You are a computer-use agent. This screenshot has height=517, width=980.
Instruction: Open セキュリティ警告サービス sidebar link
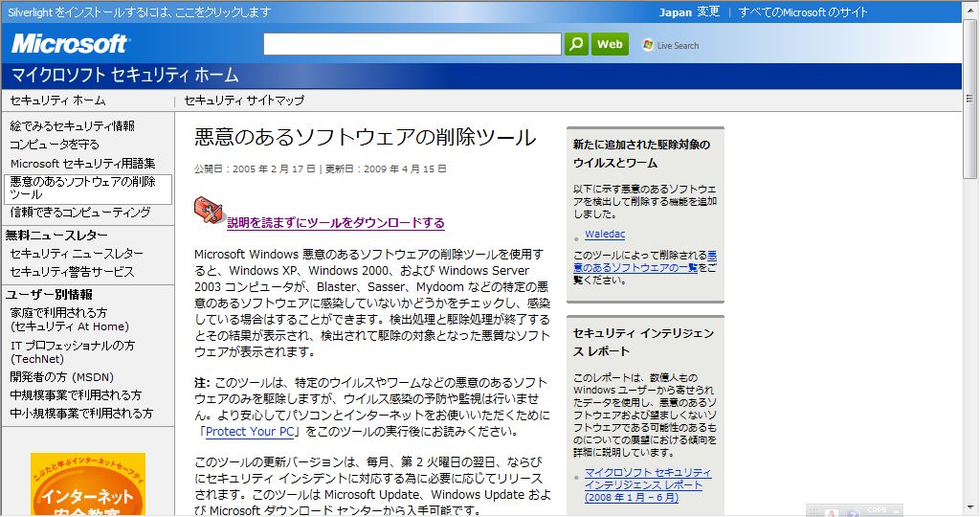coord(72,272)
